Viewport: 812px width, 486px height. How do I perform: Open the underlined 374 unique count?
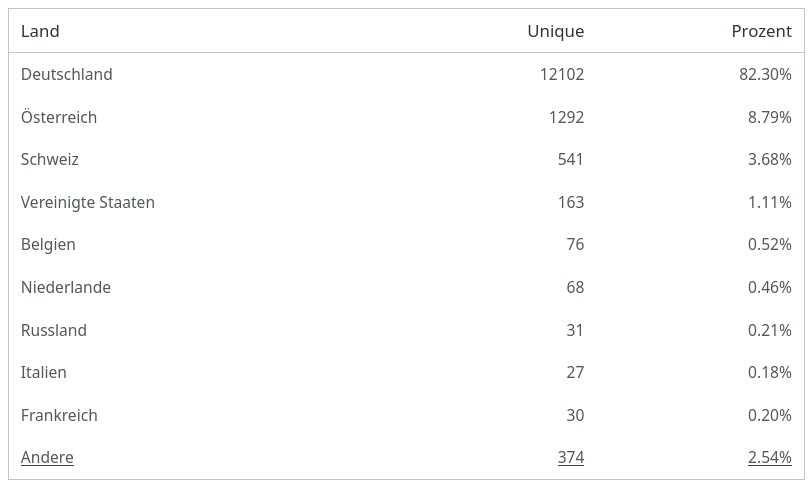pyautogui.click(x=571, y=458)
